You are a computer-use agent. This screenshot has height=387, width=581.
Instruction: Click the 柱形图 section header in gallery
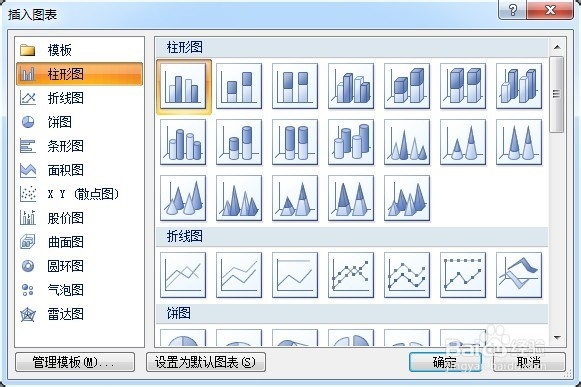pyautogui.click(x=352, y=47)
